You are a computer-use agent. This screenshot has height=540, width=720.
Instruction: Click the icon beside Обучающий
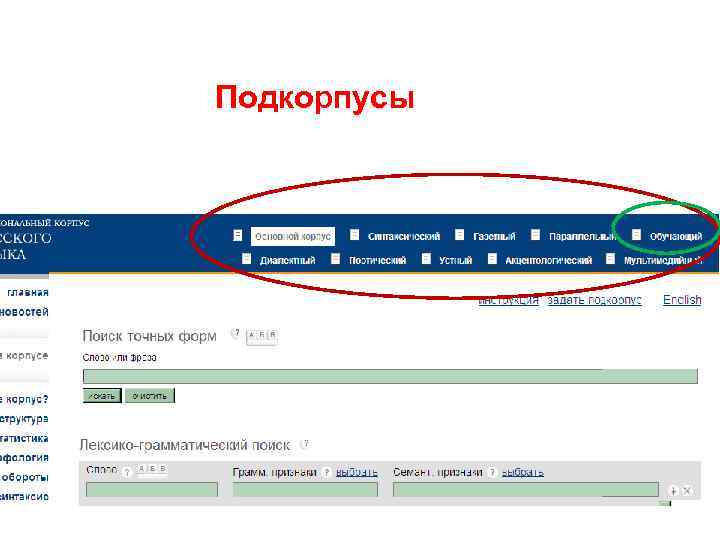click(636, 235)
